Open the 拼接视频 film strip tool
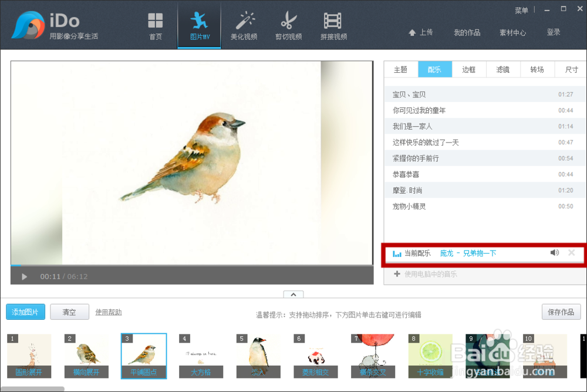Image resolution: width=587 pixels, height=392 pixels. point(333,26)
